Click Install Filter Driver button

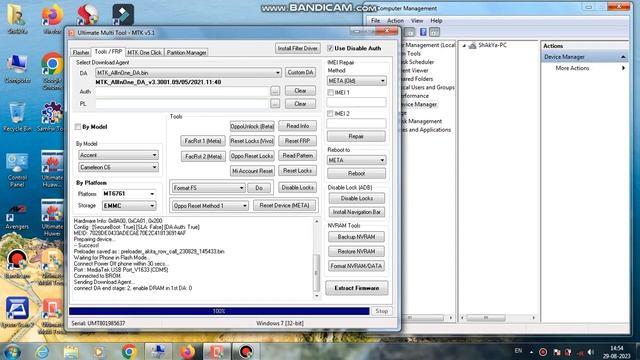pos(298,49)
